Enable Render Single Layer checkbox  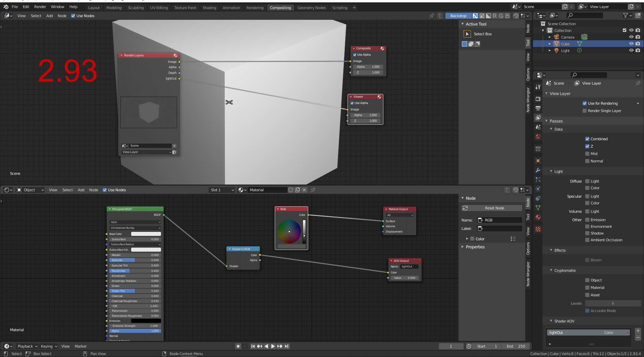point(585,111)
